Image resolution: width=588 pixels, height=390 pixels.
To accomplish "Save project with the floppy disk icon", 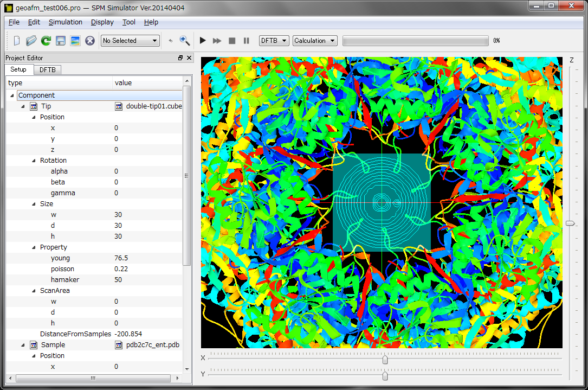I will [61, 41].
